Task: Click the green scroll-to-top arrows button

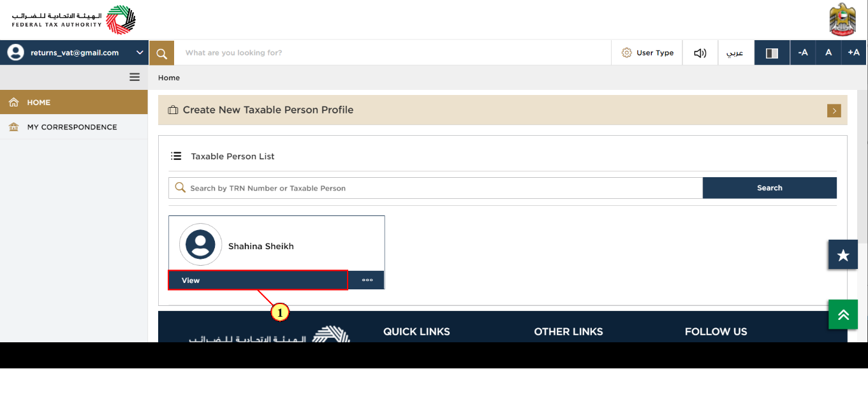Action: (843, 314)
